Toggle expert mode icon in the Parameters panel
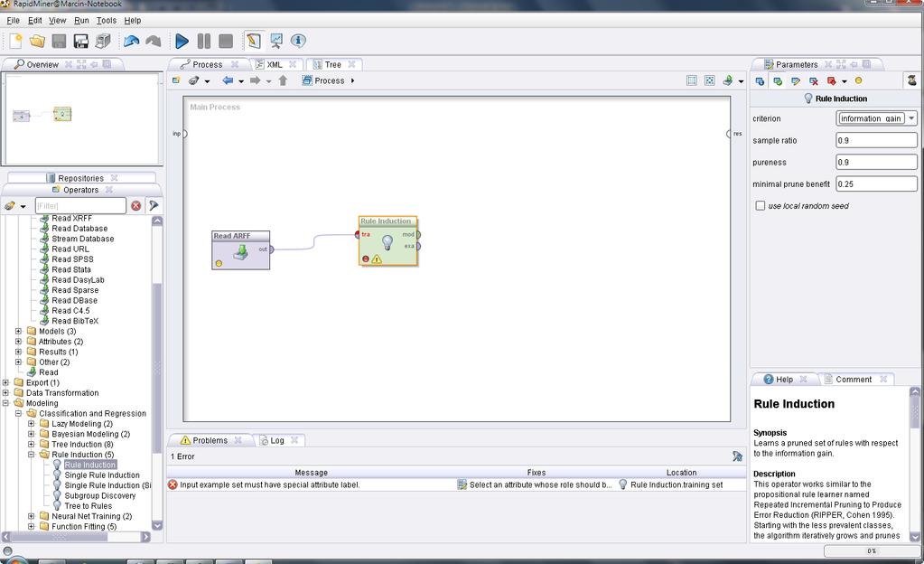 click(912, 80)
